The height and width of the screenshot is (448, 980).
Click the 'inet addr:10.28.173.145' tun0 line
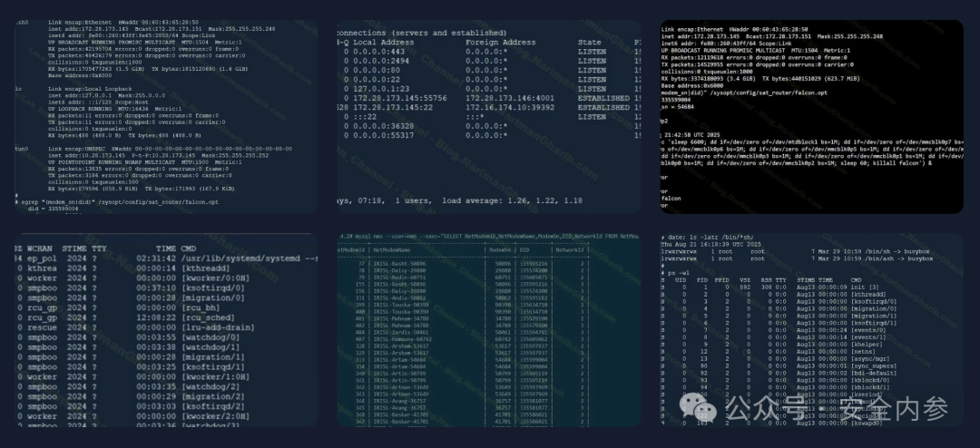[x=158, y=156]
